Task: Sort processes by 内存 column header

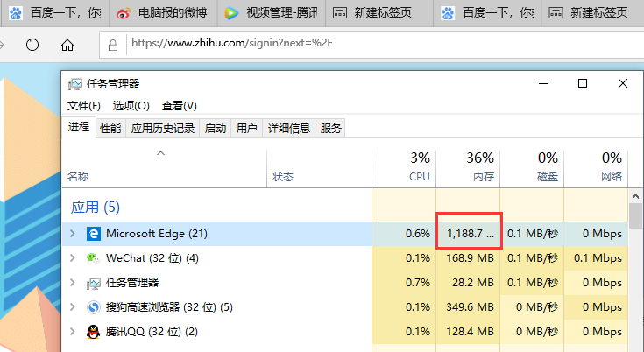Action: click(x=468, y=169)
